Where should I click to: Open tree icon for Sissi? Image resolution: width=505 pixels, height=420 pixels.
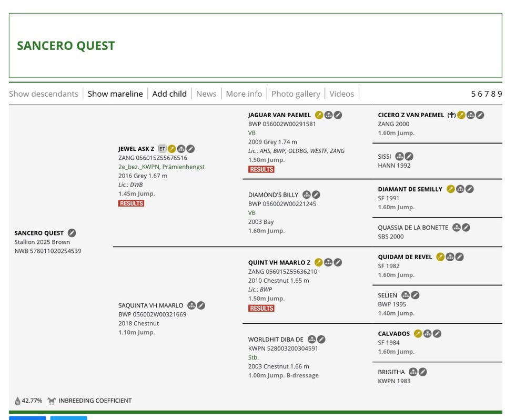[399, 157]
